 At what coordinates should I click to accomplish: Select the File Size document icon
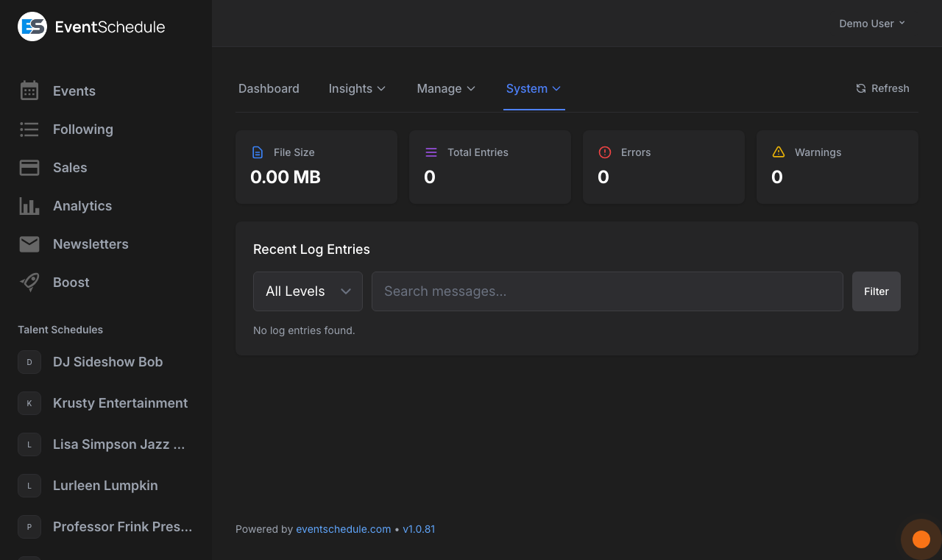[x=258, y=152]
